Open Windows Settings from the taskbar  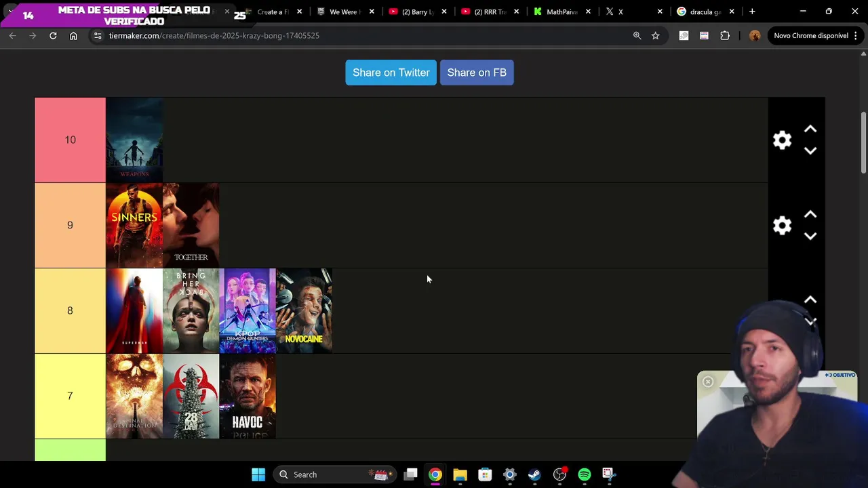(x=510, y=474)
